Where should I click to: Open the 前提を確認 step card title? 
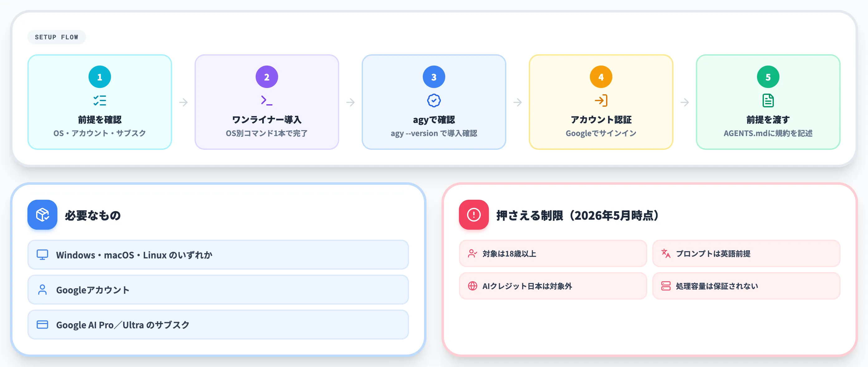[100, 120]
